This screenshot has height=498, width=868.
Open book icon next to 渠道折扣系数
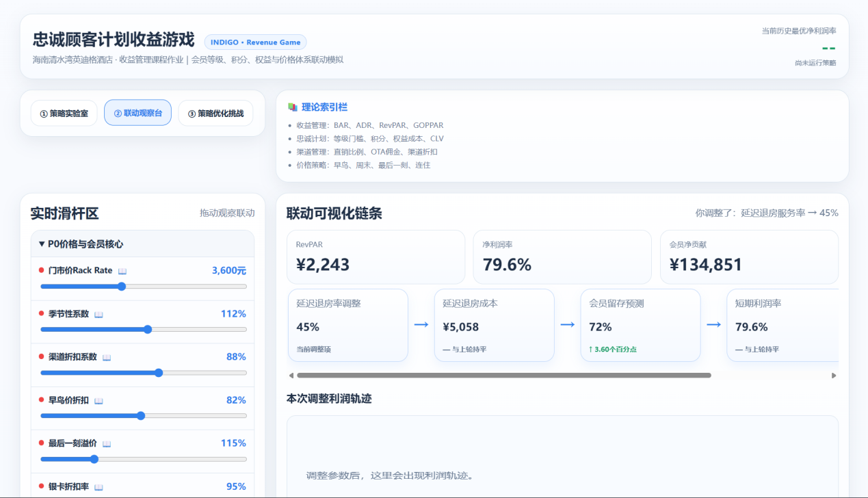pyautogui.click(x=107, y=357)
